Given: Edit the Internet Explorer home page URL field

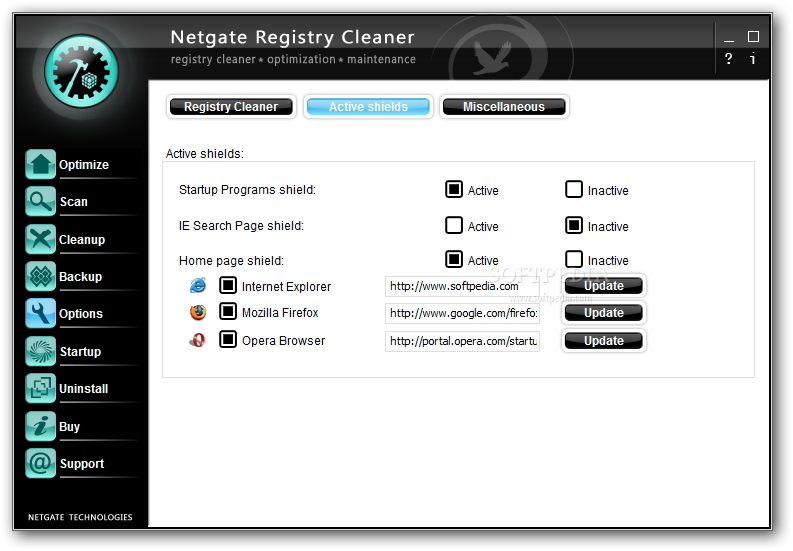Looking at the screenshot, I should tap(462, 286).
